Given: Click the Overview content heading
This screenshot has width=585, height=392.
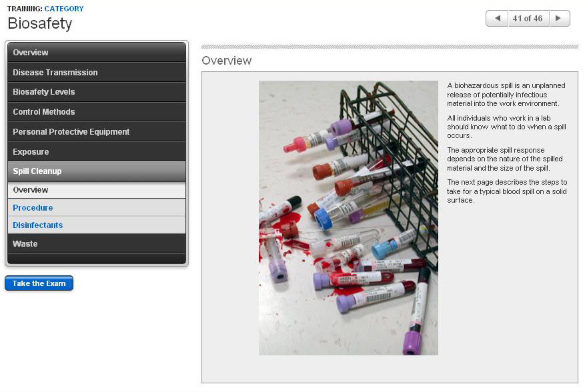Looking at the screenshot, I should pyautogui.click(x=227, y=61).
